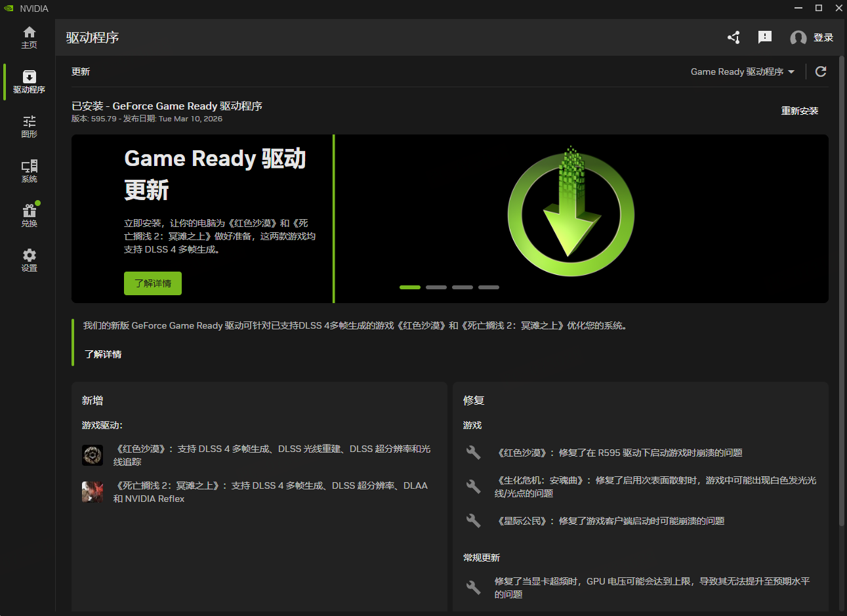Viewport: 847px width, 616px height.
Task: Go to the System sidebar section
Action: (x=29, y=171)
